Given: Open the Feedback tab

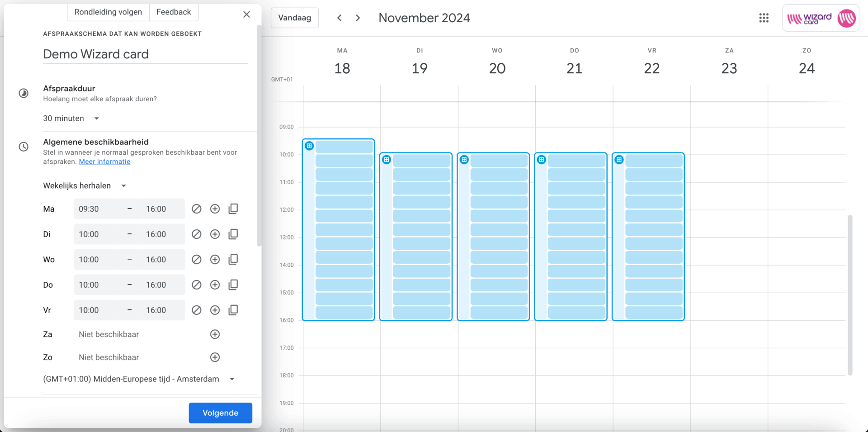Looking at the screenshot, I should click(x=174, y=12).
